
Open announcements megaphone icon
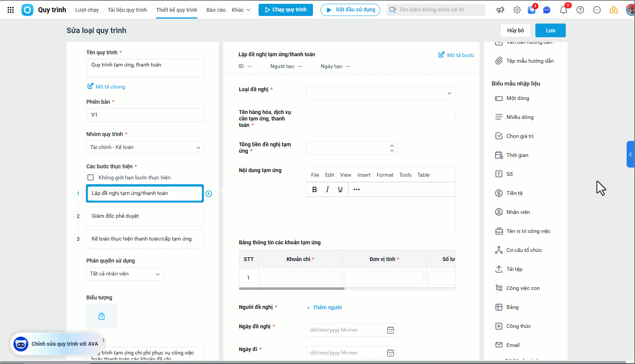coord(500,10)
